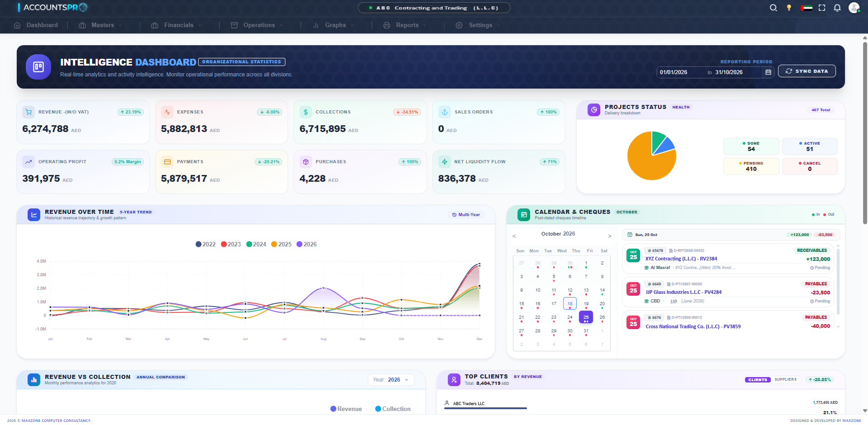Expand the Masters menu
The image size is (868, 425).
pos(100,25)
